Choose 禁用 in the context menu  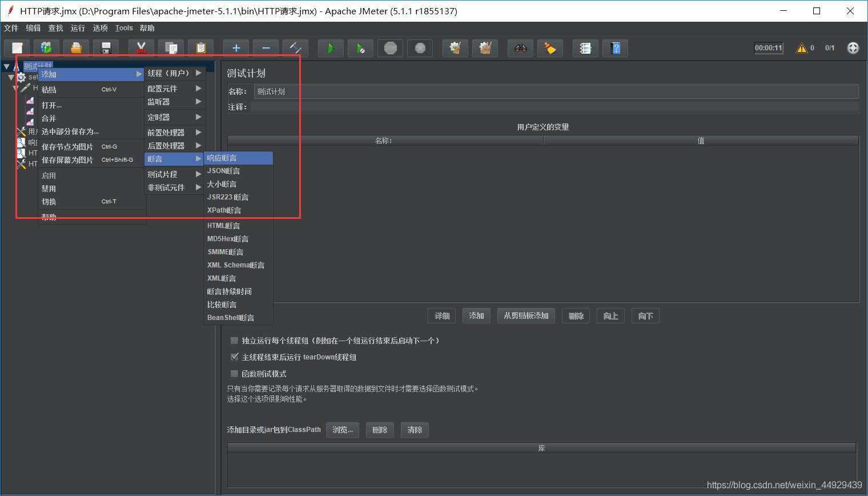click(91, 189)
